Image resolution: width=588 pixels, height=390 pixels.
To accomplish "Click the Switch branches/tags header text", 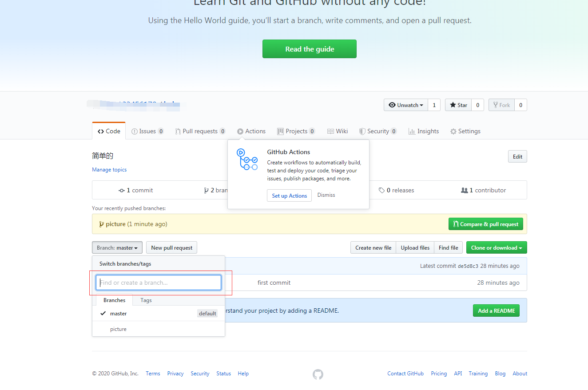I will click(125, 264).
